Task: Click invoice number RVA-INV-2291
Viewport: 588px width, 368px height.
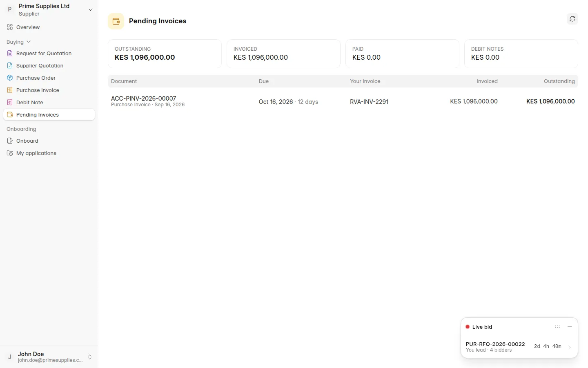Action: [x=369, y=101]
